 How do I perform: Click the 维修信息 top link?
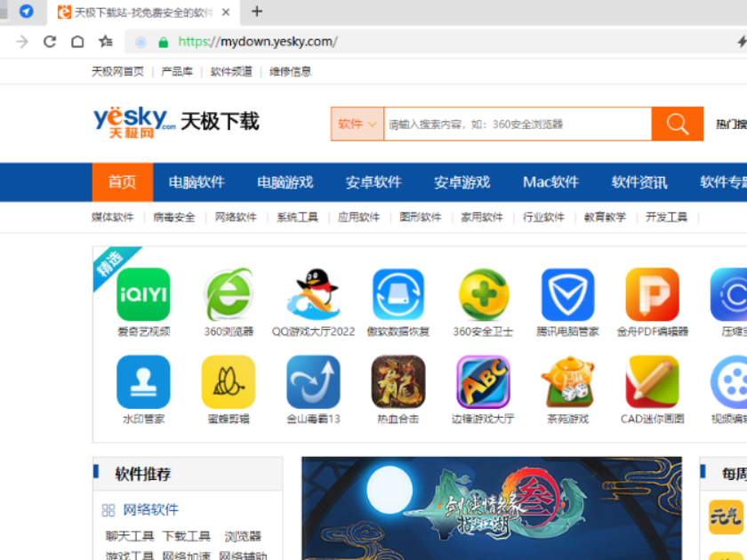pos(290,71)
